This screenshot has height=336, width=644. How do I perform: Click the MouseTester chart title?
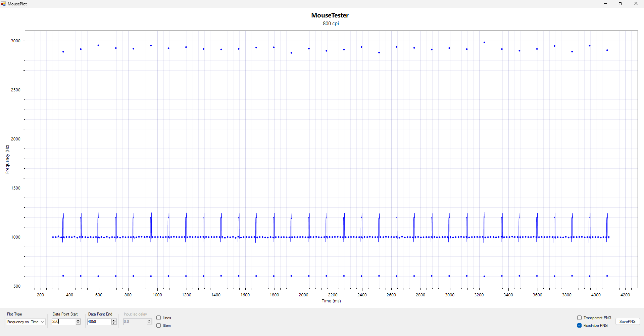pyautogui.click(x=330, y=15)
